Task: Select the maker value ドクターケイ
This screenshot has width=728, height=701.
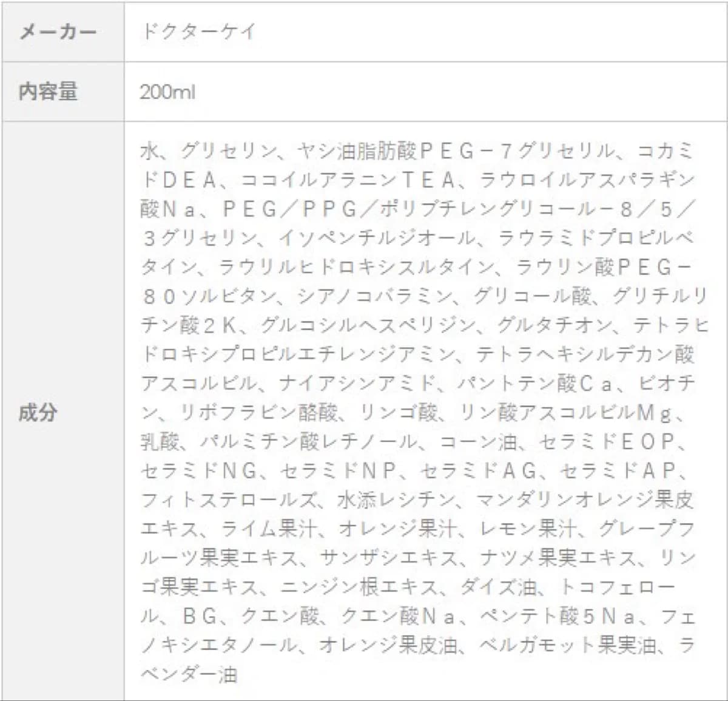Action: coord(198,31)
